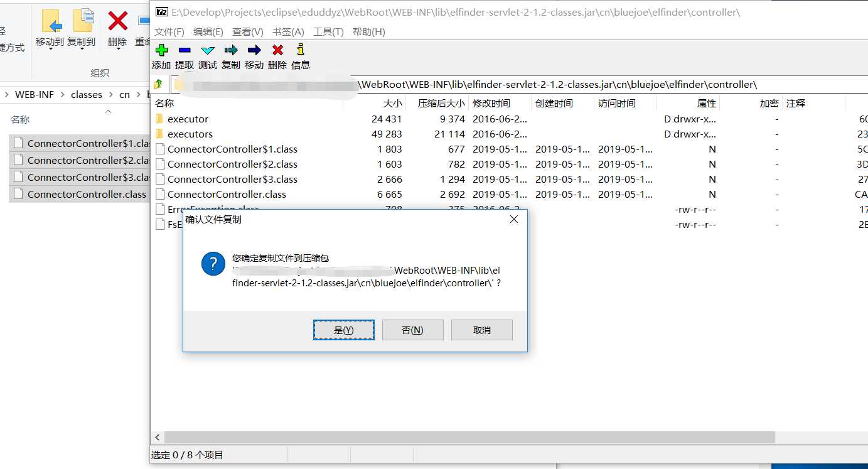
Task: Confirm copy with the 是(Y) button
Action: [344, 330]
